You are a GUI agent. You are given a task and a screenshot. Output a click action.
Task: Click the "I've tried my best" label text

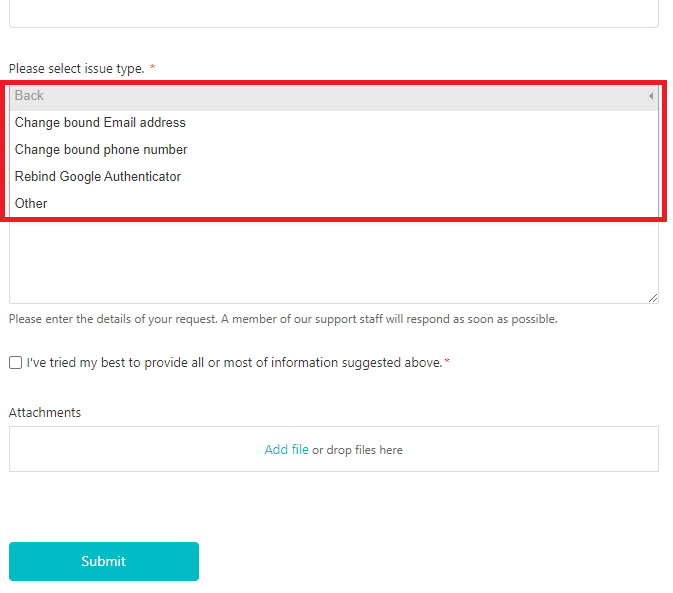[234, 363]
